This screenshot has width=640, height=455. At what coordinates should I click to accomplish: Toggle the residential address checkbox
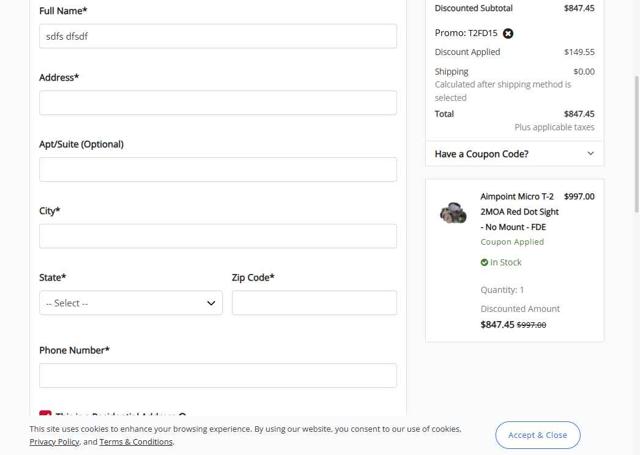[45, 414]
